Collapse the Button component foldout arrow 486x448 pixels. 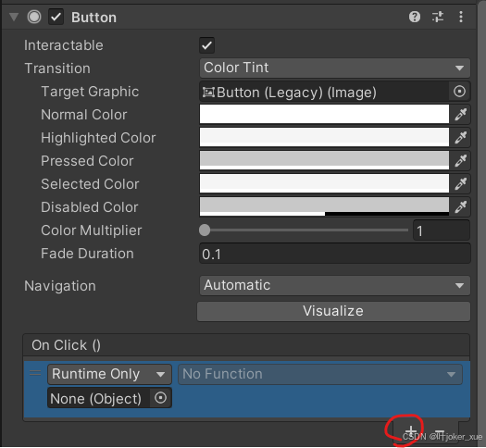pos(14,17)
